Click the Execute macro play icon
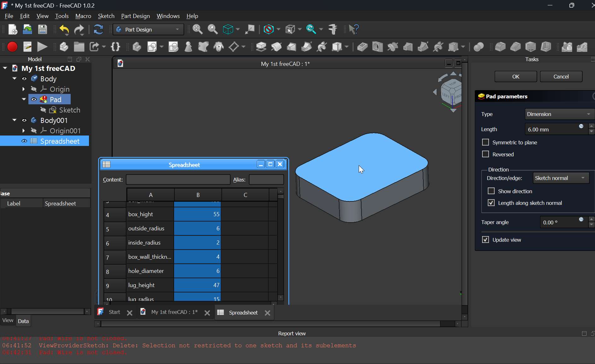Screen dimensions: 595x364 (x=42, y=47)
